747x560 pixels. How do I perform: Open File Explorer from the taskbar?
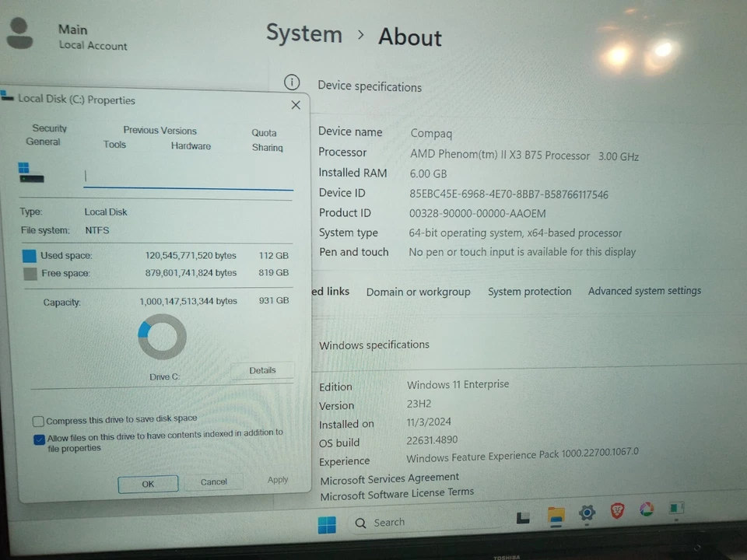click(555, 513)
